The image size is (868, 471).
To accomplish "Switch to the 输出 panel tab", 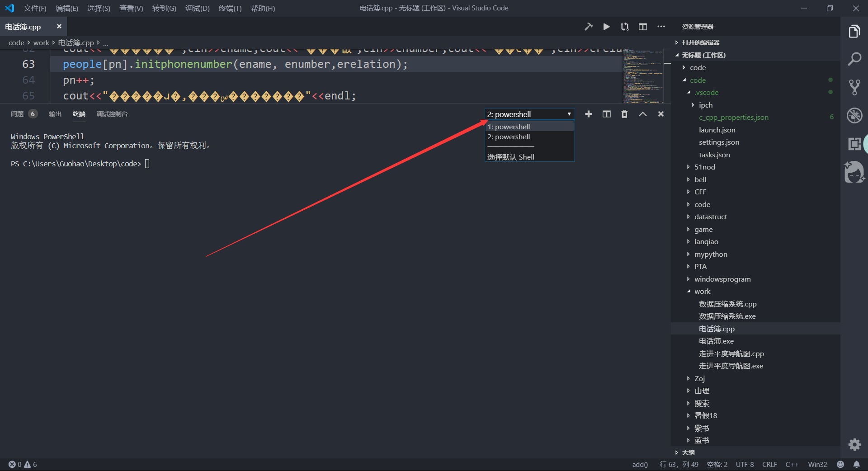I will [x=55, y=114].
